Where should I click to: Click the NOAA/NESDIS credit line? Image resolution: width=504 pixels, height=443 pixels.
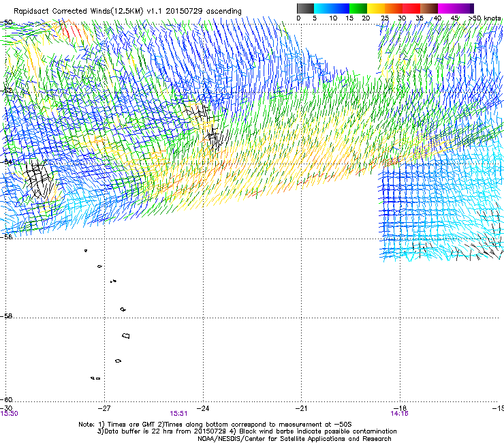tap(294, 439)
